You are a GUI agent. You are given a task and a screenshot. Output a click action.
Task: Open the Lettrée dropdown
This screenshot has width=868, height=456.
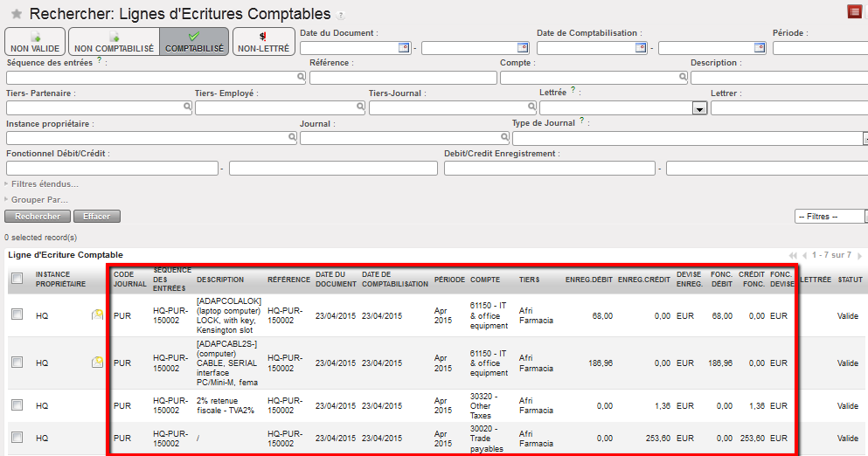point(699,108)
